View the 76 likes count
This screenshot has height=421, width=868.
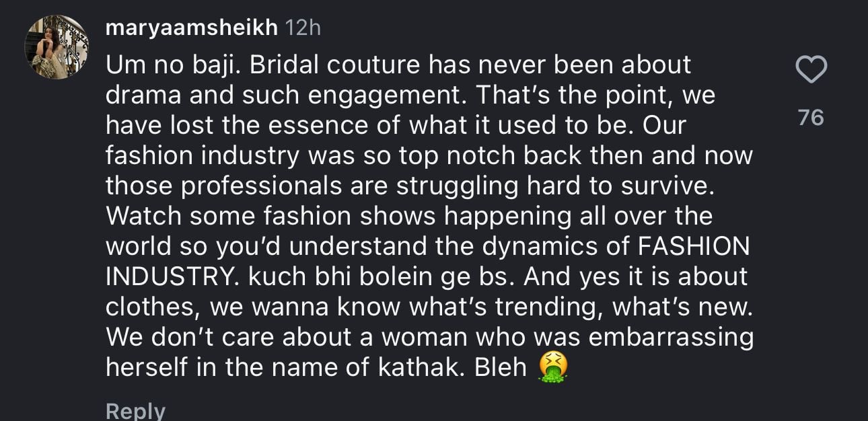811,118
